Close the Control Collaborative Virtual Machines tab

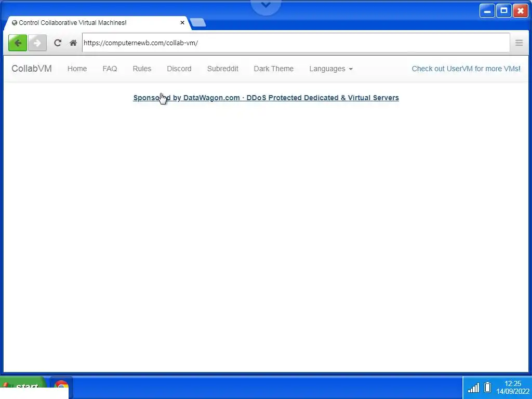coord(182,23)
